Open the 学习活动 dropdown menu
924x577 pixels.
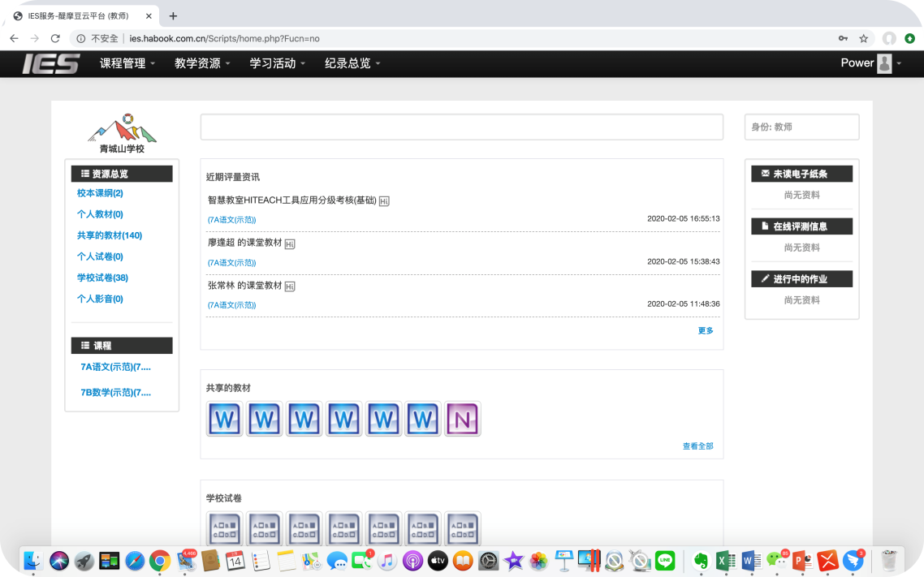click(x=277, y=63)
